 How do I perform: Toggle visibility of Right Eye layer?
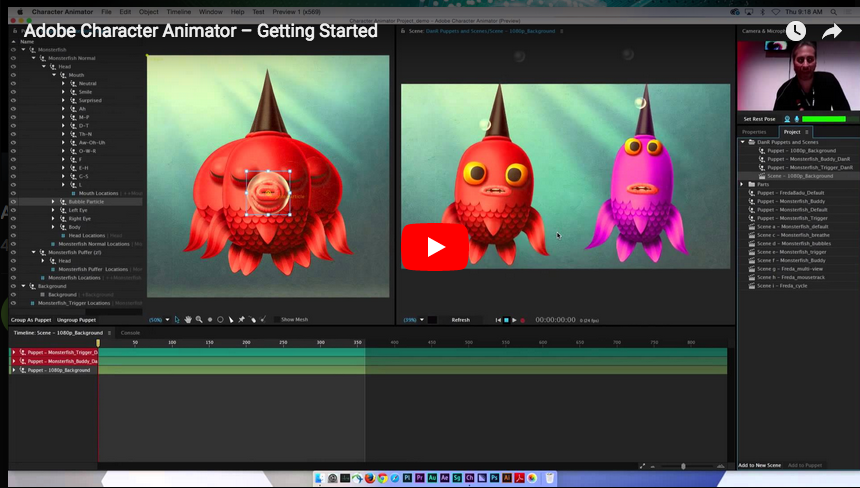[13, 219]
